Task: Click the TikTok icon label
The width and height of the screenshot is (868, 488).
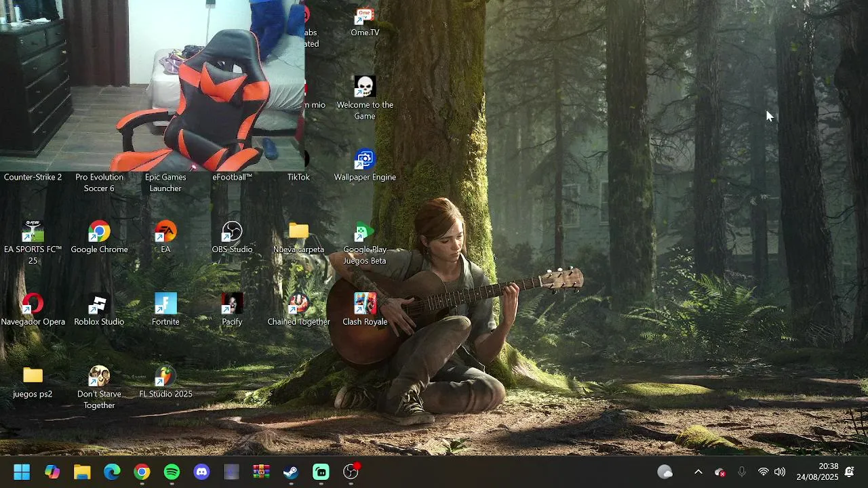Action: point(298,177)
